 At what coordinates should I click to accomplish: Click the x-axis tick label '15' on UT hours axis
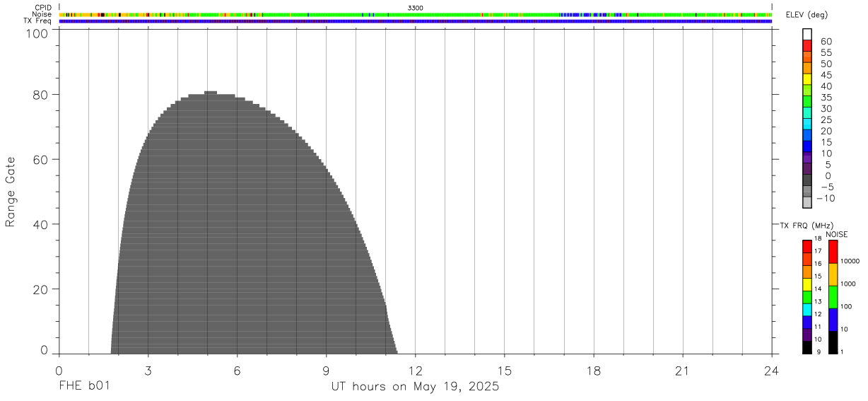click(x=504, y=371)
